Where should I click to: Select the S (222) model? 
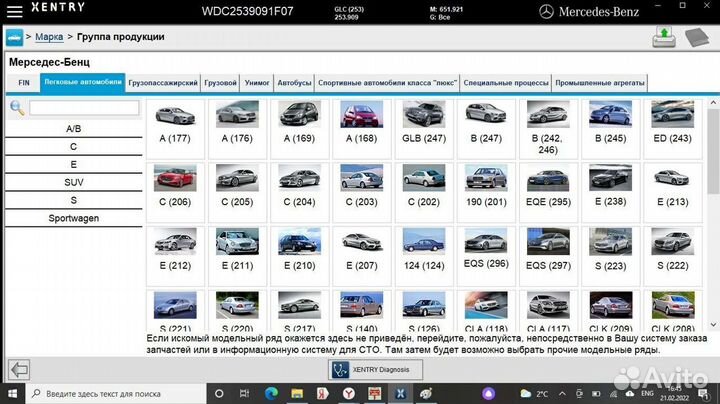click(673, 256)
